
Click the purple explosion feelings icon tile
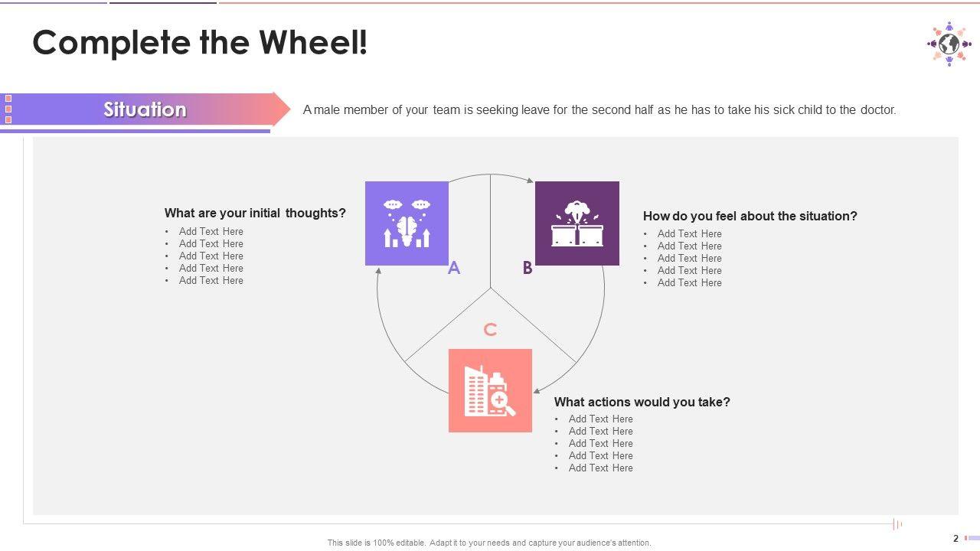pyautogui.click(x=577, y=223)
